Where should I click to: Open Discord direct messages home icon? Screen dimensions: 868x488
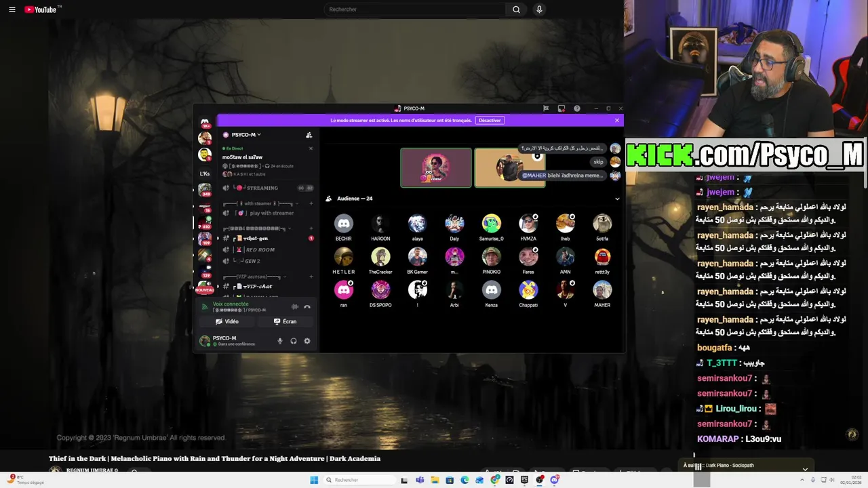coord(205,123)
